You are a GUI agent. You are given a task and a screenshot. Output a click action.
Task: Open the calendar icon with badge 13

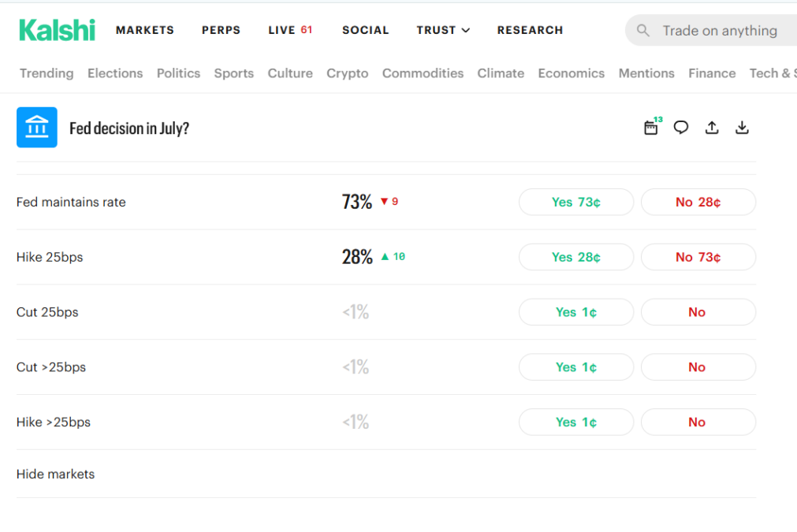tap(652, 127)
